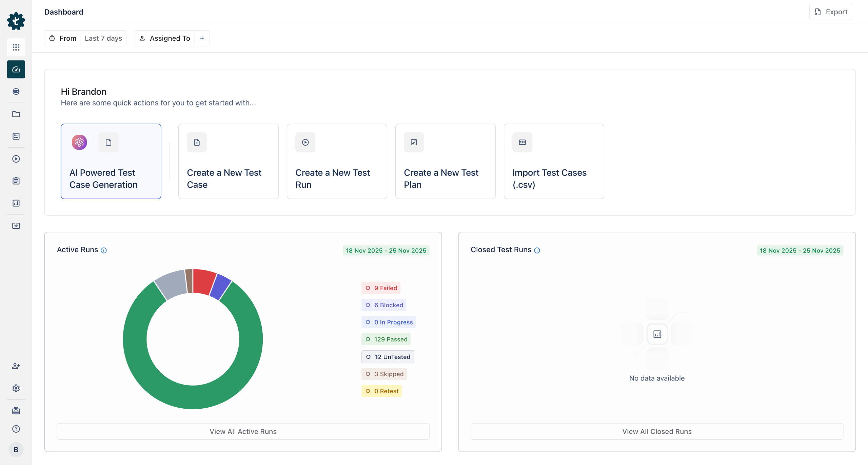Export the dashboard
Image resolution: width=868 pixels, height=465 pixels.
coord(830,12)
